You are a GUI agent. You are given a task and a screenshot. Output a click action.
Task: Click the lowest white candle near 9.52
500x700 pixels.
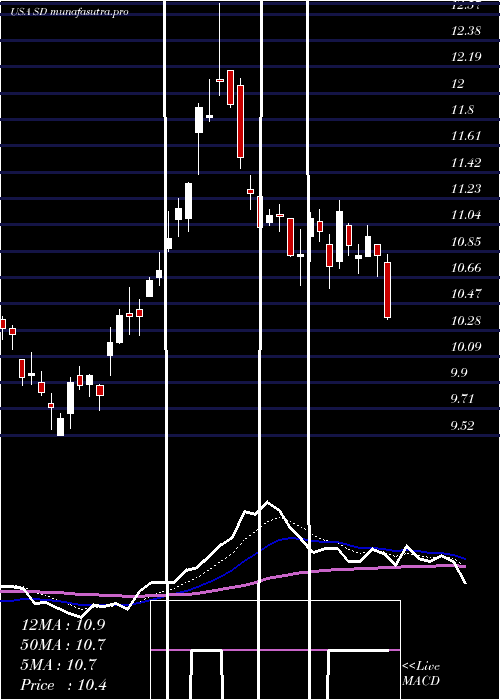(x=60, y=427)
